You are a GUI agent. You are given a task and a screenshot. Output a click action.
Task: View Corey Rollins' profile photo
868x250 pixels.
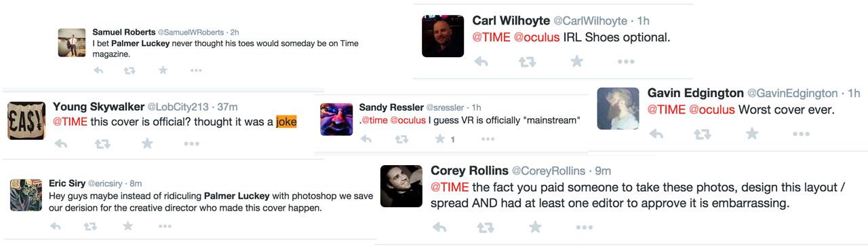click(401, 185)
